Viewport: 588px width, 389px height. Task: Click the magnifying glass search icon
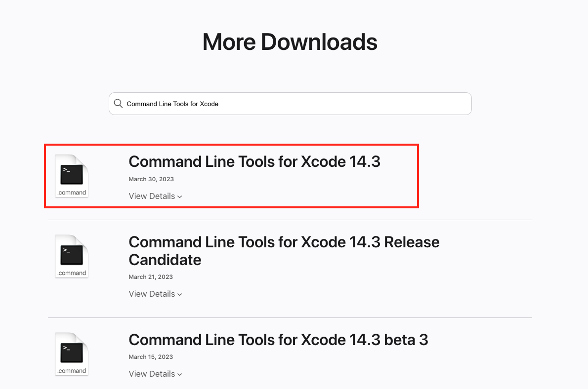click(118, 104)
